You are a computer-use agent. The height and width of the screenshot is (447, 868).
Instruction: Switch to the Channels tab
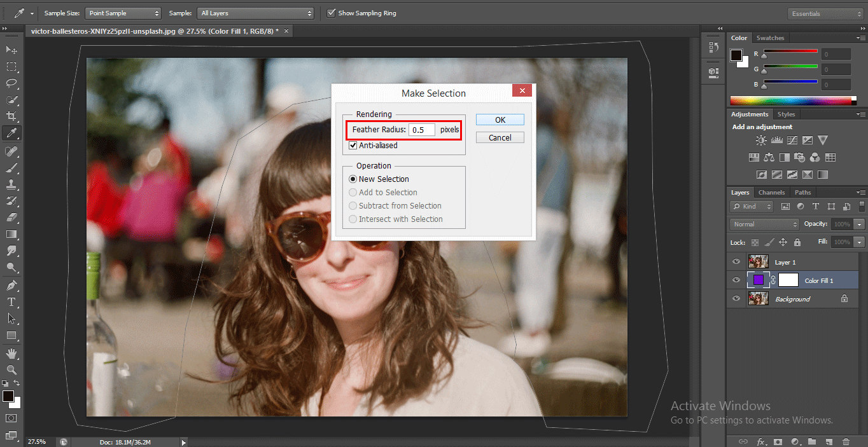click(771, 193)
